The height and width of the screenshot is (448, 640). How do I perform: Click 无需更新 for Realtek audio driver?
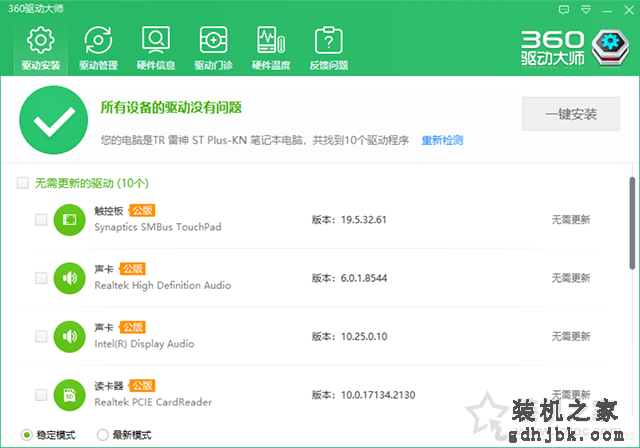pyautogui.click(x=571, y=278)
